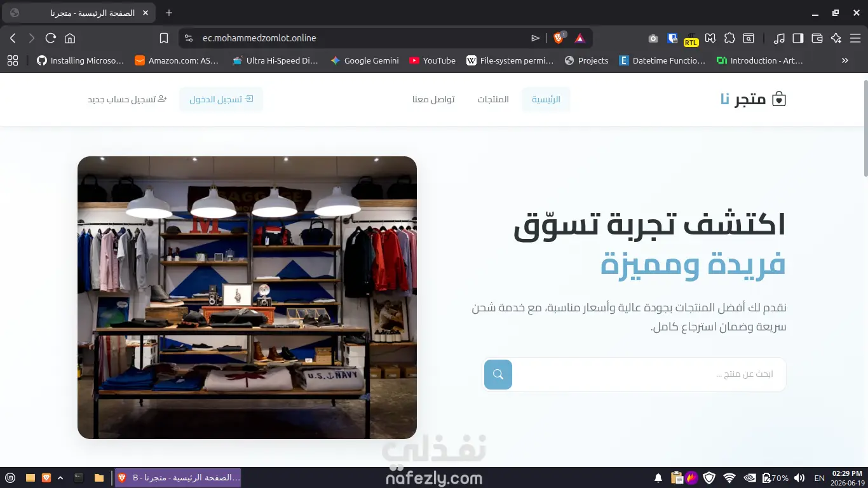Click the page vertical scrollbar thumb

point(865,127)
